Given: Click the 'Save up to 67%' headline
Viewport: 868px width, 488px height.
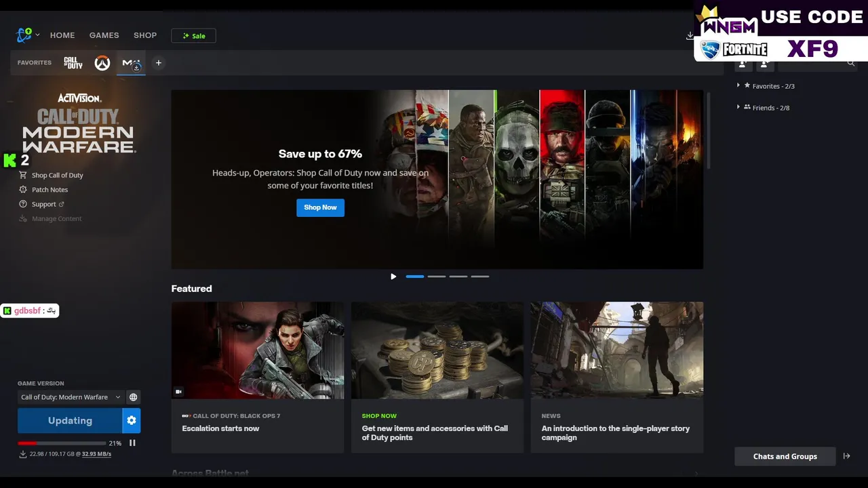Looking at the screenshot, I should pos(320,154).
